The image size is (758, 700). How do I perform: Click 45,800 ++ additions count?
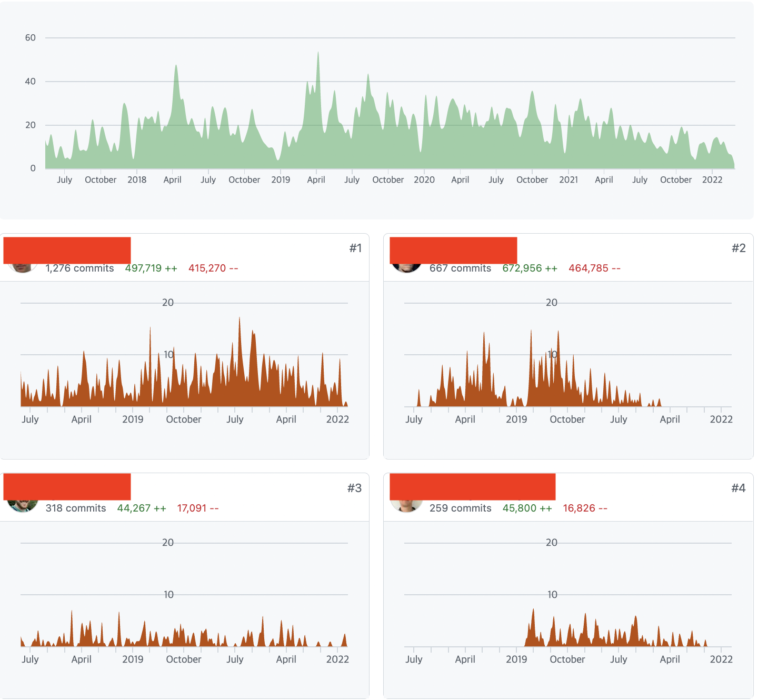coord(527,508)
